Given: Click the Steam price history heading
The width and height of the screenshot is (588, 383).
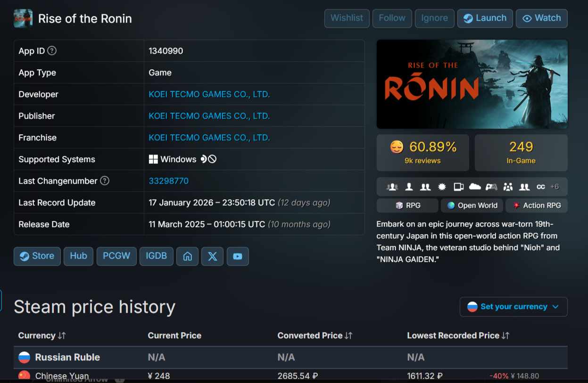Looking at the screenshot, I should pos(94,307).
